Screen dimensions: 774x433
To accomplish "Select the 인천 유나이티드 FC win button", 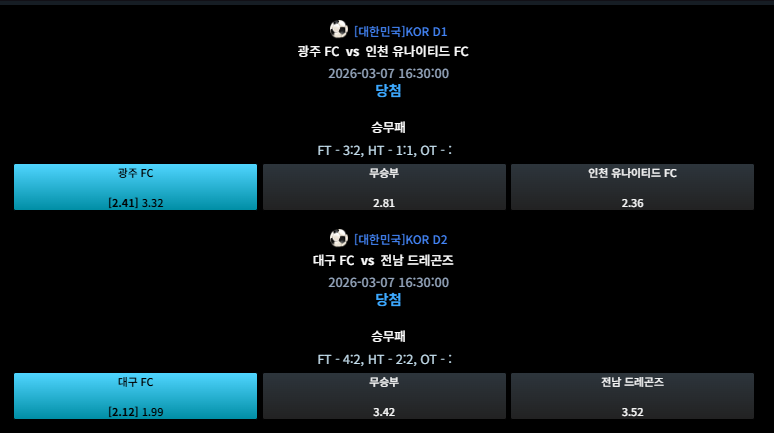I will point(632,187).
